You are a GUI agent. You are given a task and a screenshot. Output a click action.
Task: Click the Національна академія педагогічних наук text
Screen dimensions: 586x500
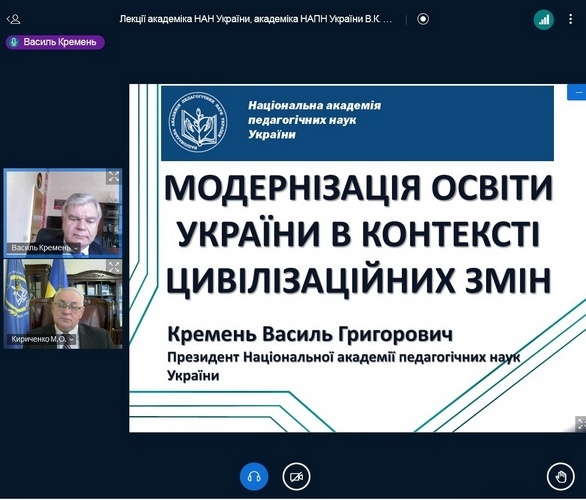(x=314, y=120)
